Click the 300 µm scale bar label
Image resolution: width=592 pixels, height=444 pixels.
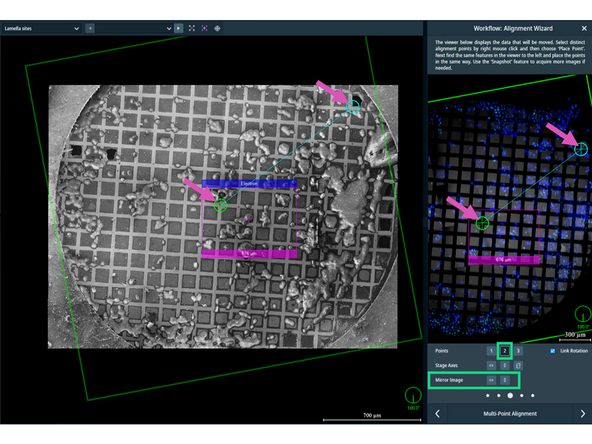coord(575,335)
